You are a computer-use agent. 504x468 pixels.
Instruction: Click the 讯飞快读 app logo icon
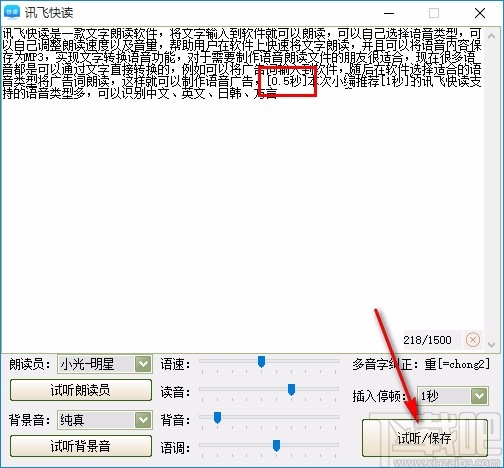[x=12, y=13]
